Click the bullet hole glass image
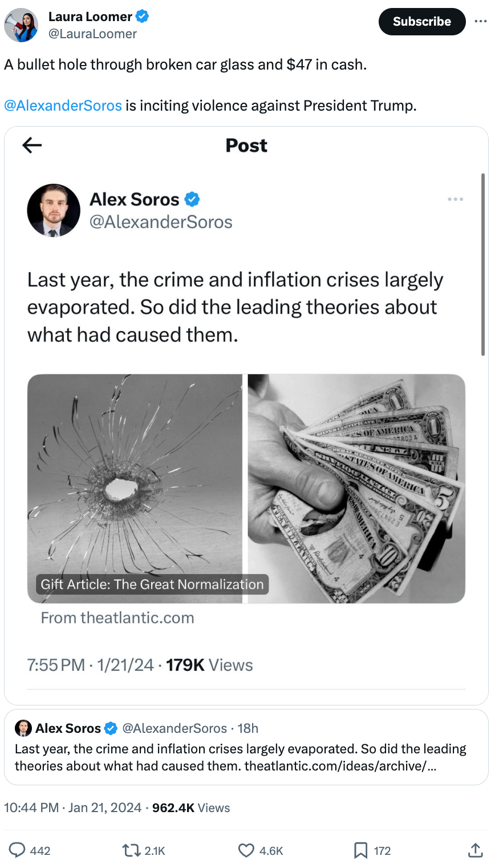495x868 pixels. click(x=135, y=473)
